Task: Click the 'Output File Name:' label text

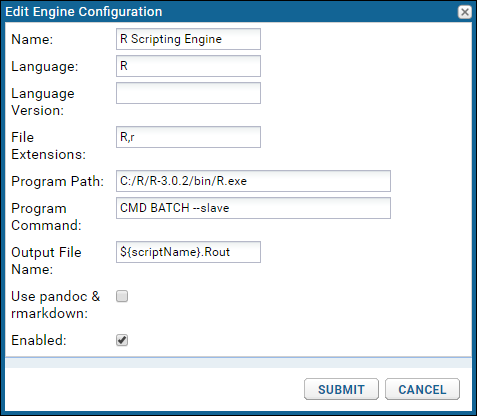Action: (x=46, y=261)
